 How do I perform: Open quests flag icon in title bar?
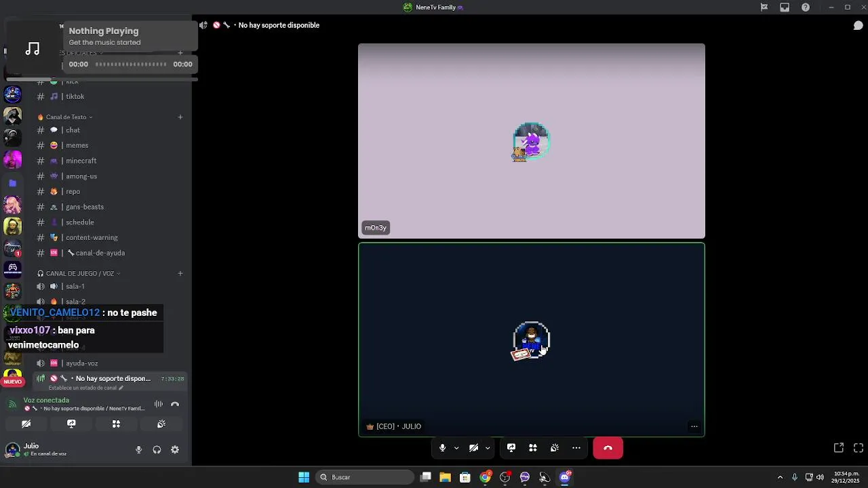(764, 7)
